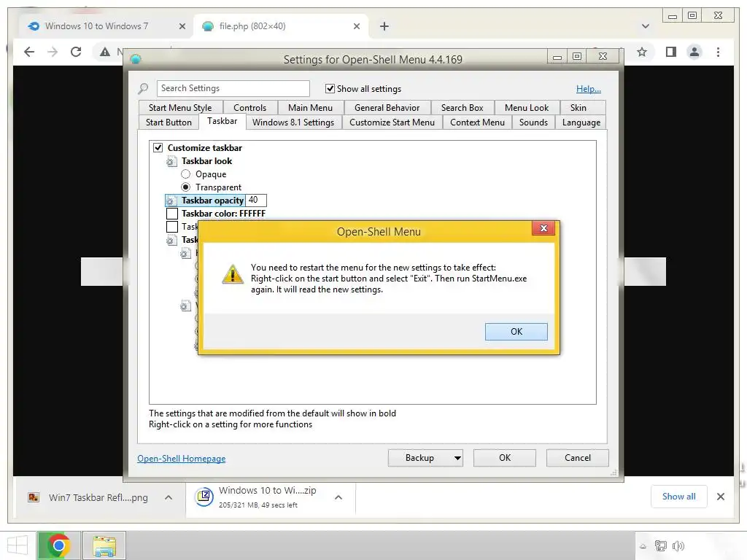Click the Backup button
Screen dimensions: 747x560
pos(419,458)
